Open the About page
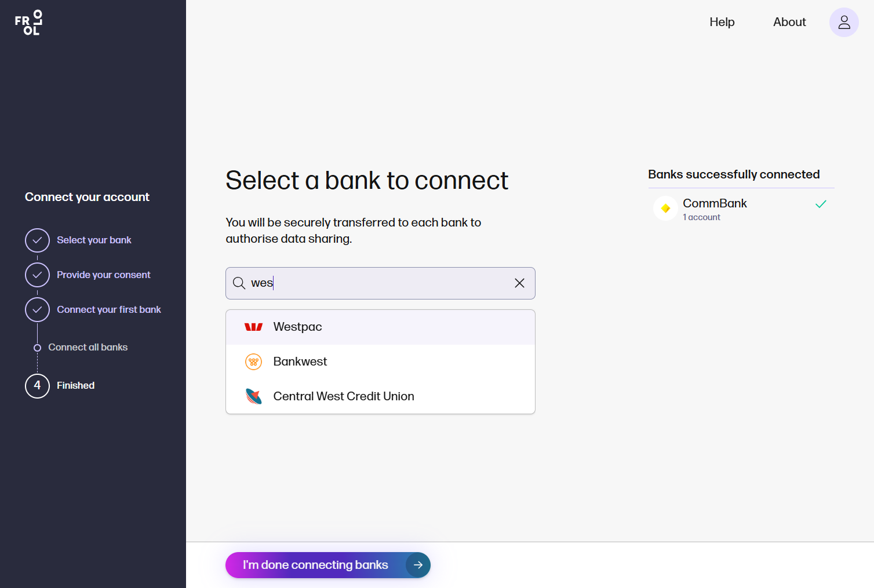This screenshot has height=588, width=874. [789, 22]
